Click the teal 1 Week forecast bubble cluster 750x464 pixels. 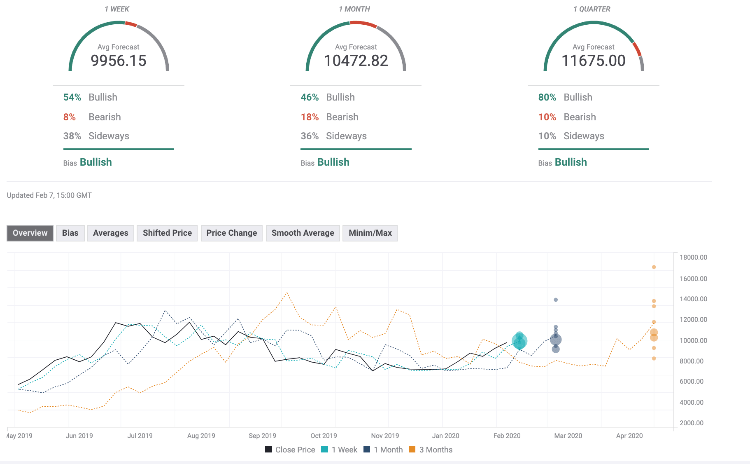(519, 341)
